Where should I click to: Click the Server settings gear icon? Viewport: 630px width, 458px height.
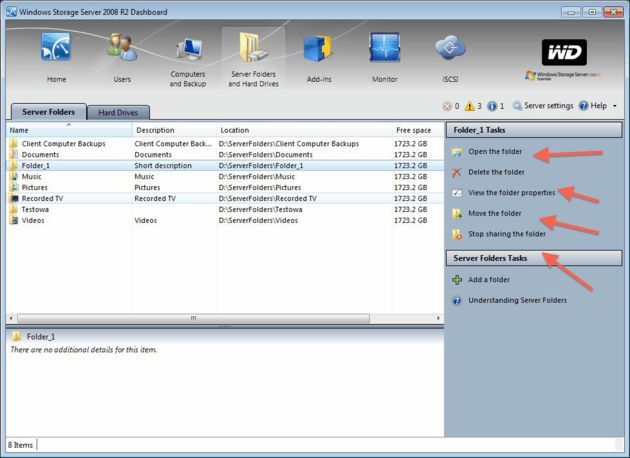[x=517, y=106]
